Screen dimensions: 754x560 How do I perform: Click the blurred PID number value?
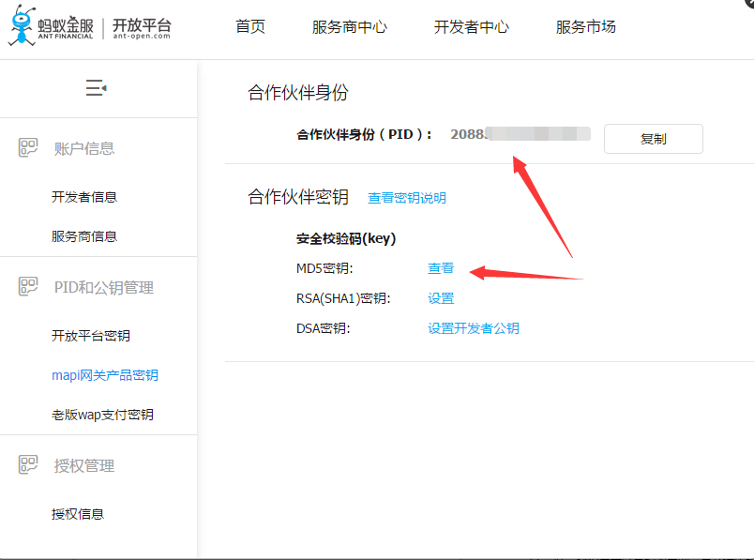(x=520, y=134)
